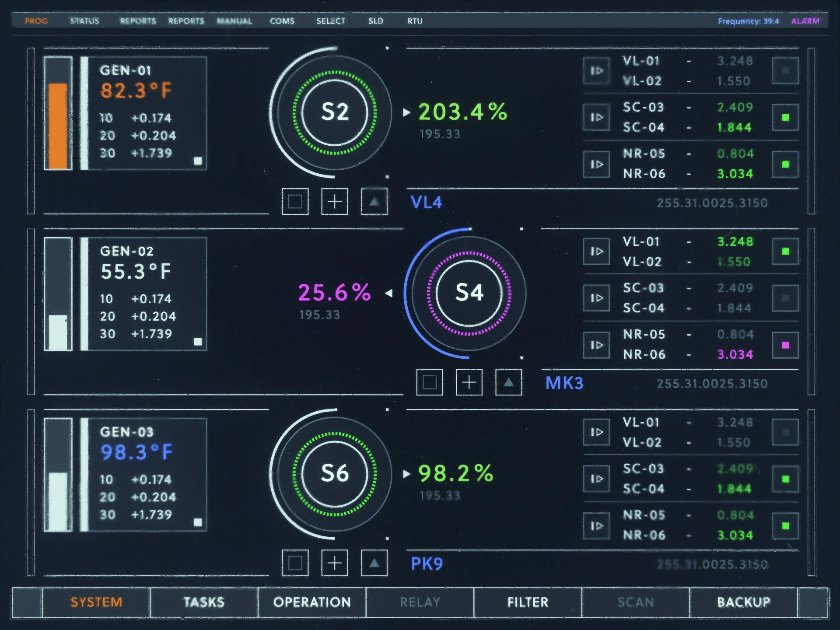Click the RELAY button
Image resolution: width=840 pixels, height=630 pixels.
point(420,602)
